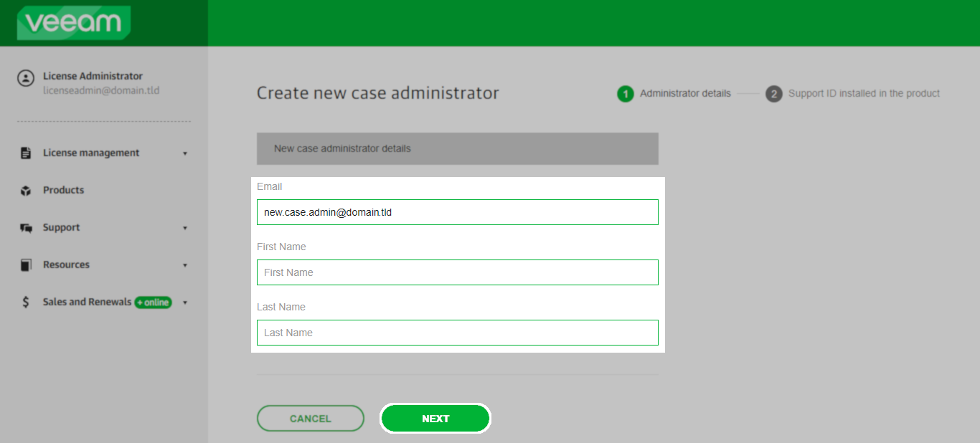980x443 pixels.
Task: Click the 'Email' field label
Action: (270, 186)
